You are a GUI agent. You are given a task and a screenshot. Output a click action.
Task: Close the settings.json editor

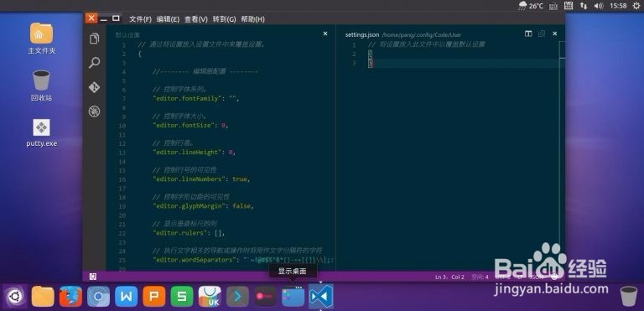[x=555, y=34]
